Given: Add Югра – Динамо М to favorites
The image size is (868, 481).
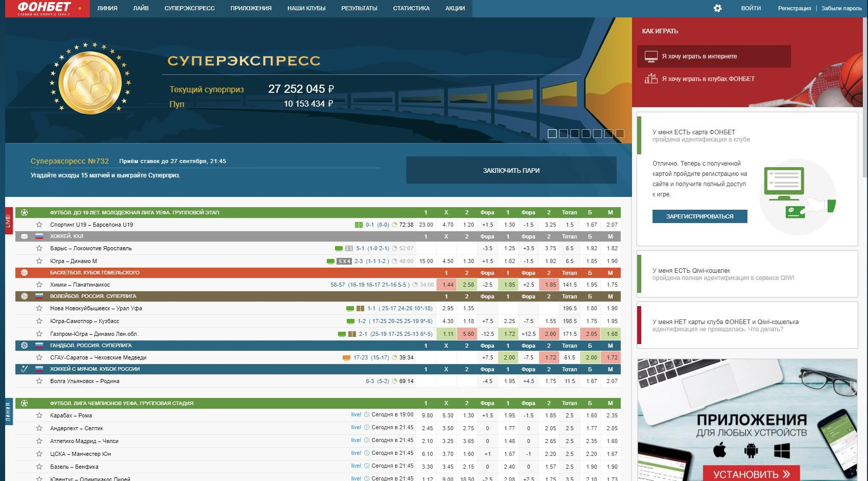Looking at the screenshot, I should 39,260.
